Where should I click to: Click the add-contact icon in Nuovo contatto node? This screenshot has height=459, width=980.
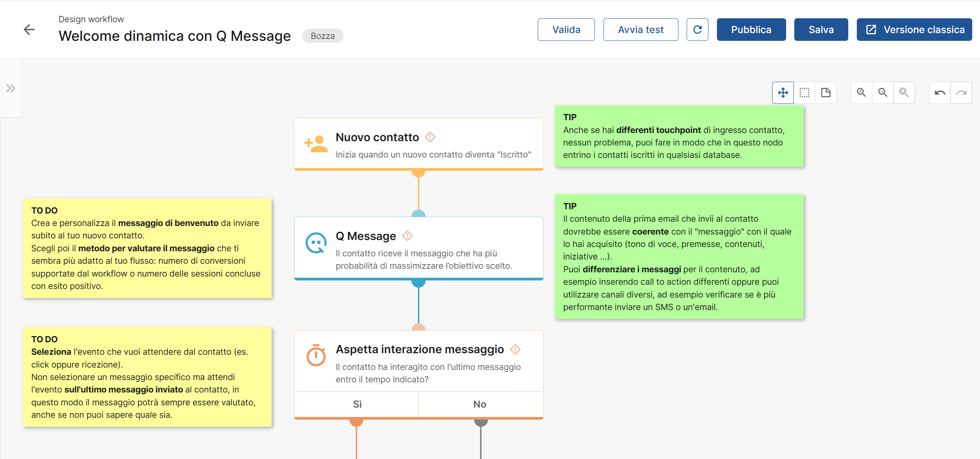(x=316, y=144)
